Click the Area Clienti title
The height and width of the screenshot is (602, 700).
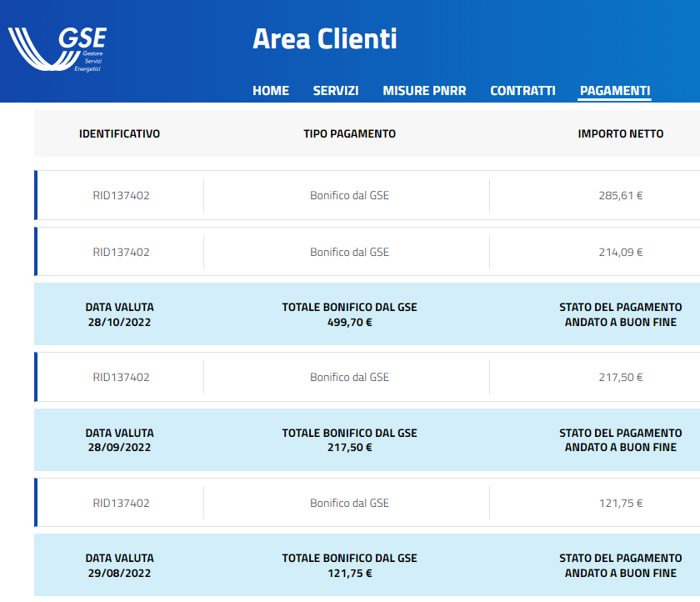click(324, 38)
